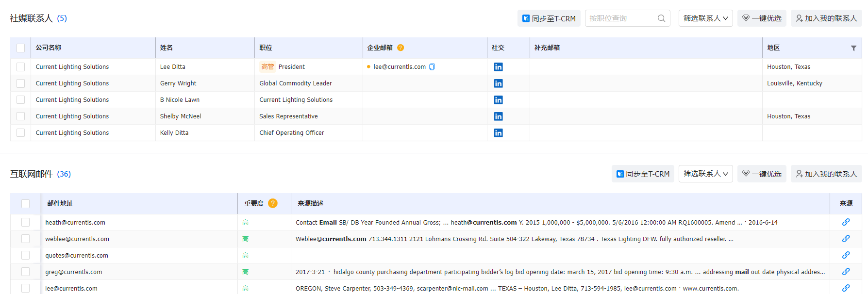Open Gerry Wright's LinkedIn icon

[x=498, y=83]
